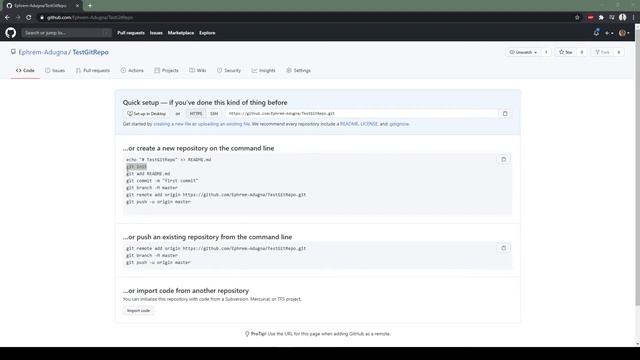Click the forward arrow in the browser
The width and height of the screenshot is (640, 360).
[18, 18]
